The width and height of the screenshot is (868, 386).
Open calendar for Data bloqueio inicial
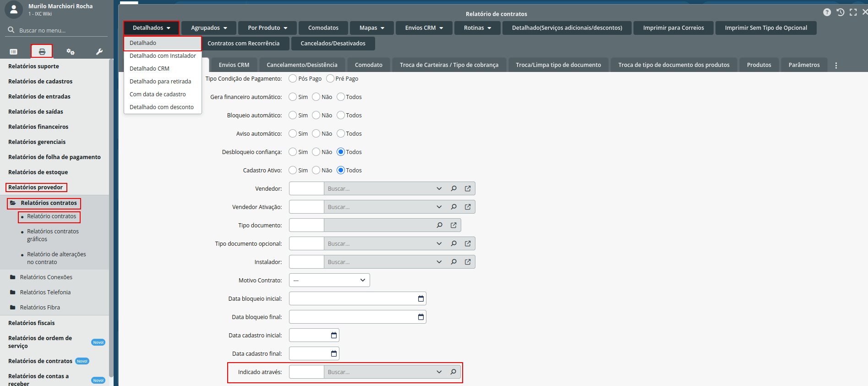tap(420, 298)
